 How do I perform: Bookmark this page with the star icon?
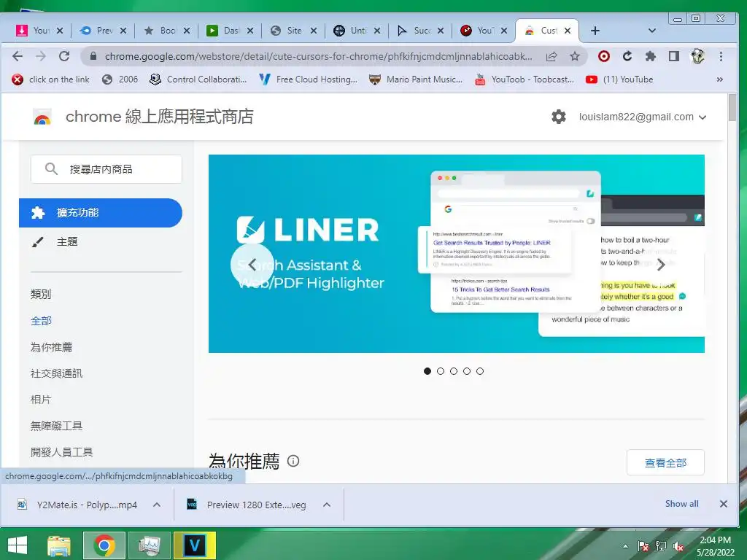575,57
